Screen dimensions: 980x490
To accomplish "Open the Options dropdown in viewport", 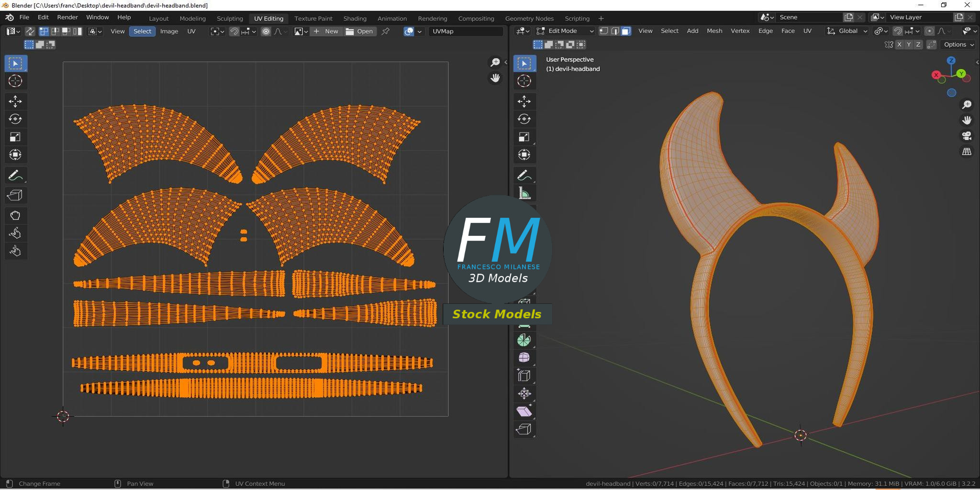I will 958,45.
